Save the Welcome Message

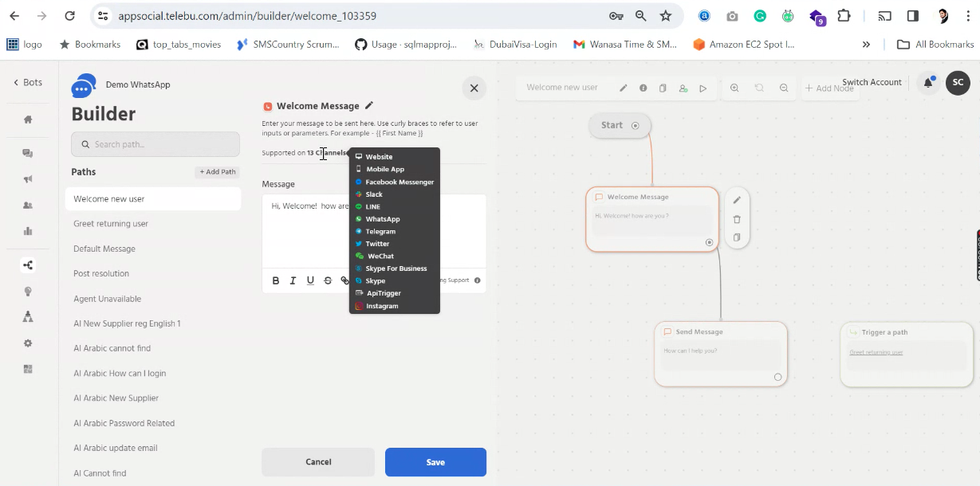pyautogui.click(x=435, y=462)
